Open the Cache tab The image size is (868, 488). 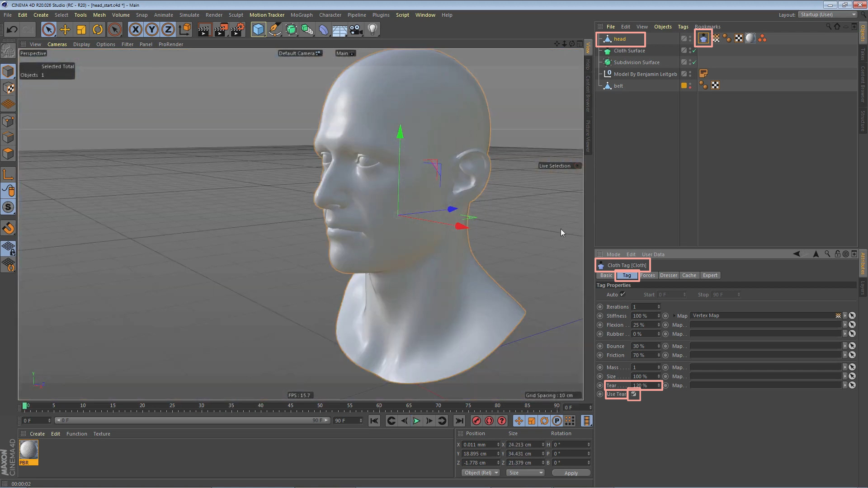(689, 275)
